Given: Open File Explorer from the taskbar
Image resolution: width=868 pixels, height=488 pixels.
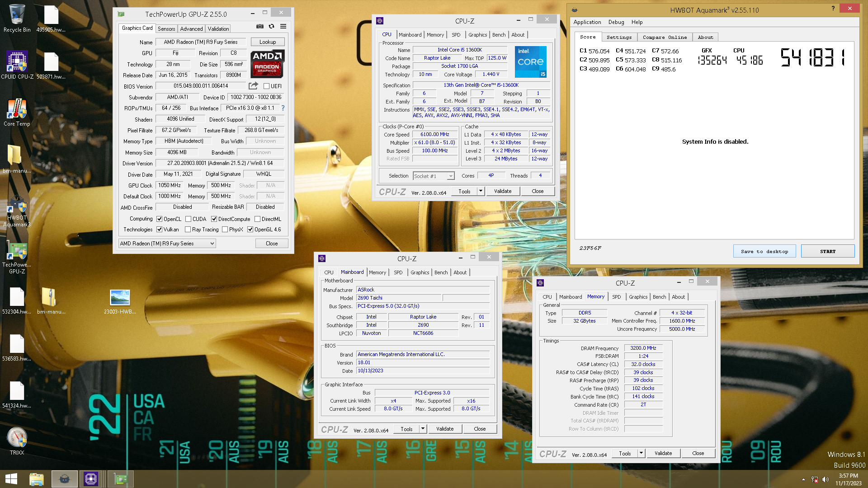Looking at the screenshot, I should pyautogui.click(x=37, y=479).
